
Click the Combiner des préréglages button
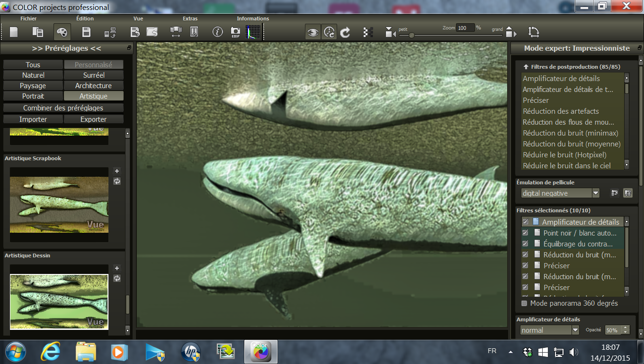tap(63, 108)
